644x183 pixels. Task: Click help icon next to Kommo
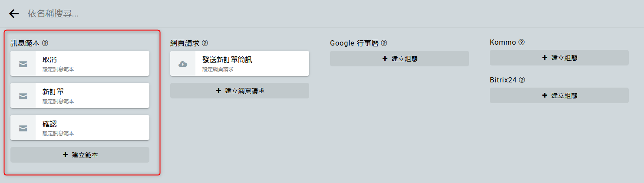click(522, 42)
